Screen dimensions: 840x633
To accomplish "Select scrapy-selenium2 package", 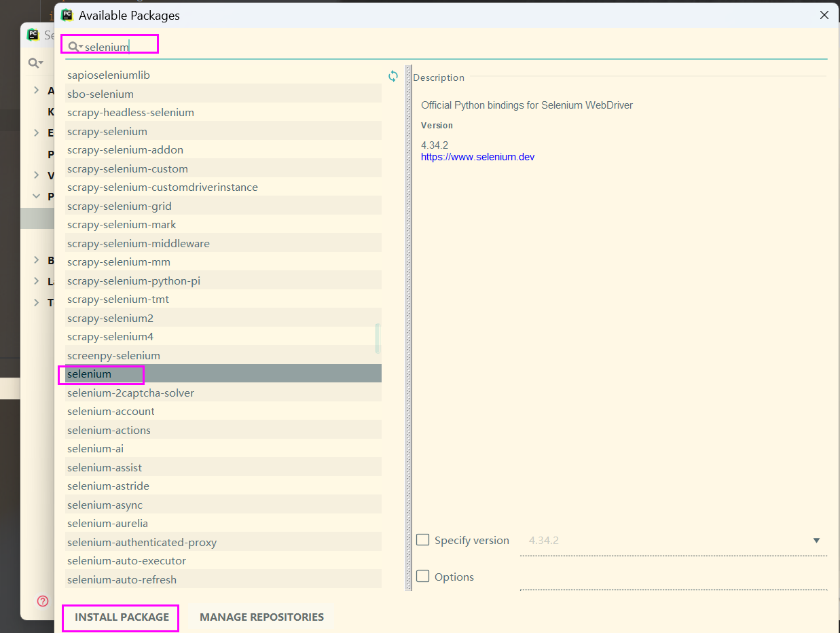I will tap(223, 318).
